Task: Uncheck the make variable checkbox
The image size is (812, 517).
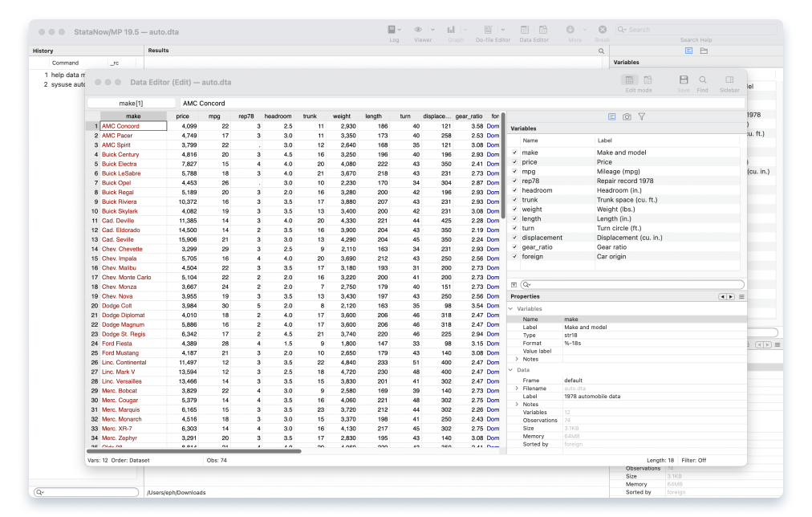Action: coord(515,153)
